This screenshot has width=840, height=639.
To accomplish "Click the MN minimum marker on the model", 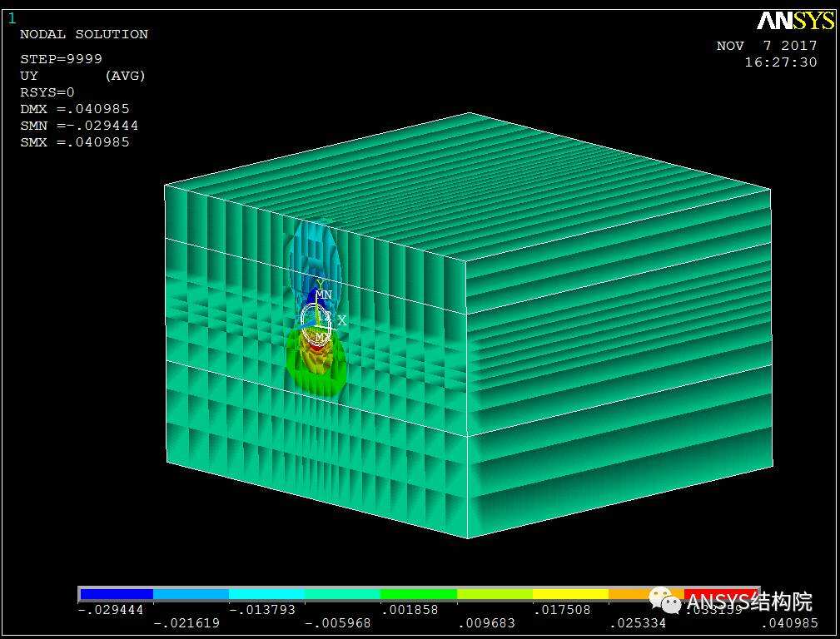I will [324, 295].
